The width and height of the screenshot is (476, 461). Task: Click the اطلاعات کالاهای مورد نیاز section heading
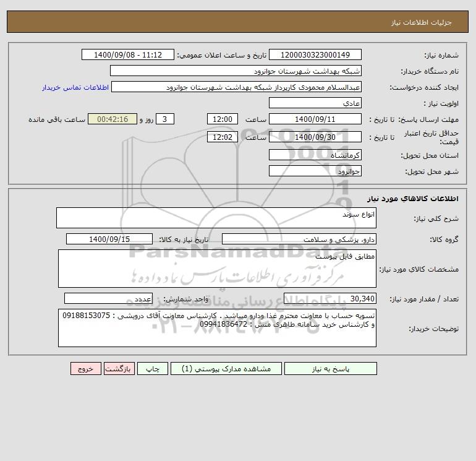[413, 199]
